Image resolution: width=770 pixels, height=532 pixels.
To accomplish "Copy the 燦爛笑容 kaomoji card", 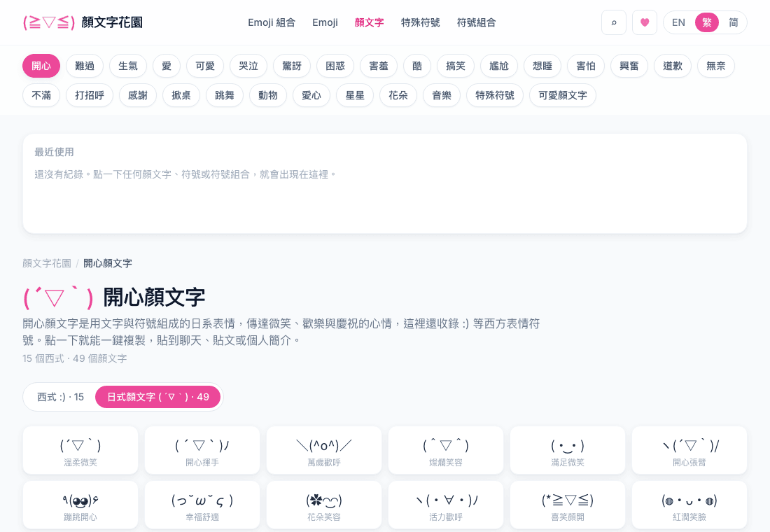I will 446,450.
